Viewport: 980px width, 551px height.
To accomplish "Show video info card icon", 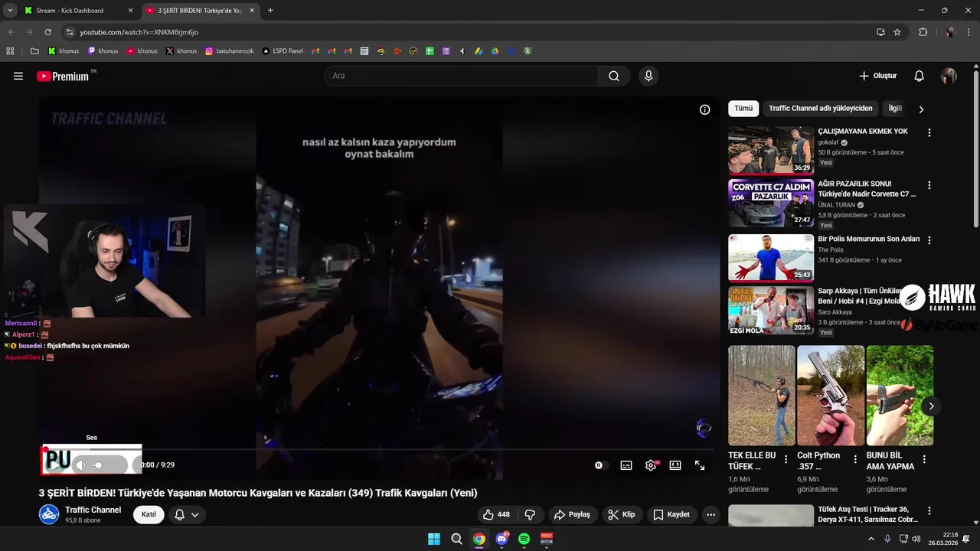I will [x=705, y=109].
